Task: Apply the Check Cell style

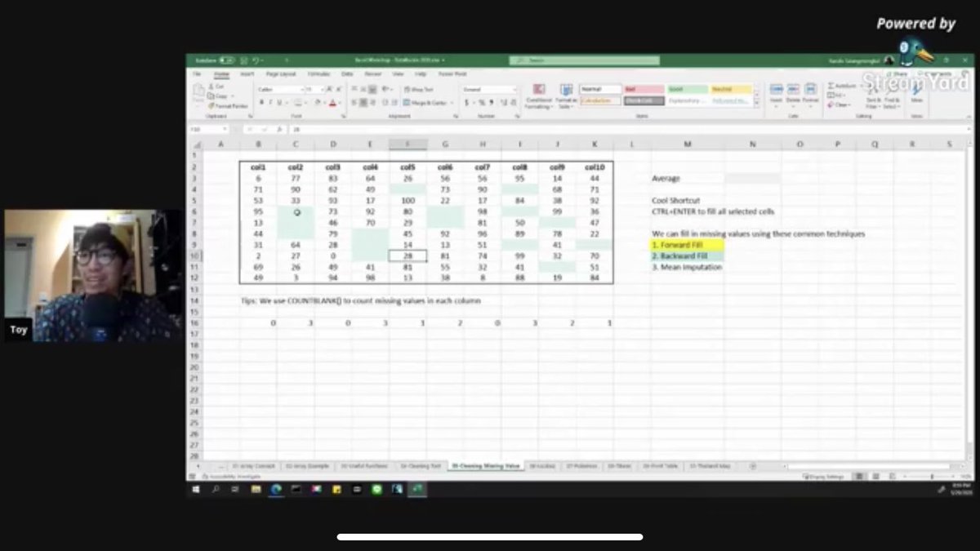Action: 644,100
